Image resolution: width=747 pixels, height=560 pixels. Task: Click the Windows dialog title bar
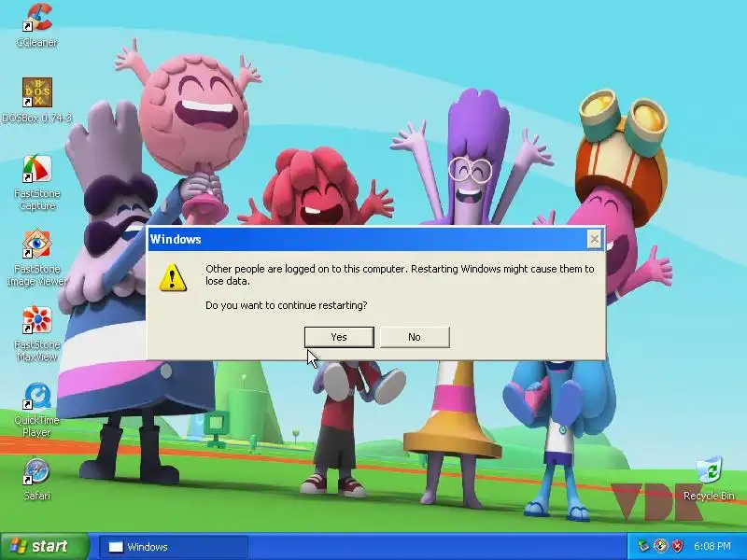coord(367,239)
